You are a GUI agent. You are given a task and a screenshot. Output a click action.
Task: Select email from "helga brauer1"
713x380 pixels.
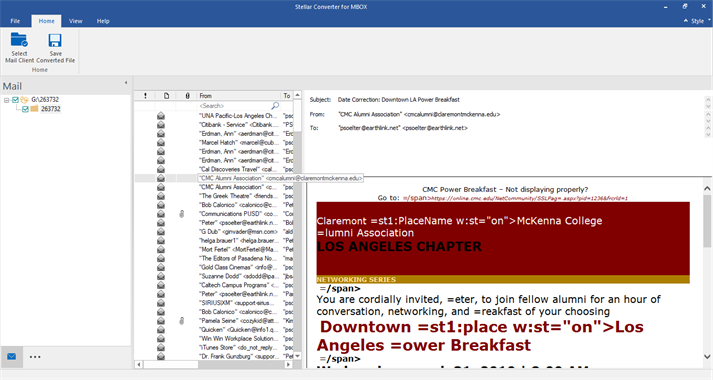pos(239,240)
